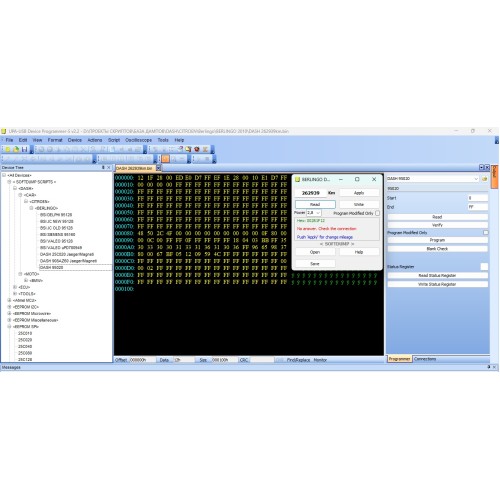Viewport: 500px width, 500px height.
Task: Close the Device Tree panel
Action: (109, 167)
